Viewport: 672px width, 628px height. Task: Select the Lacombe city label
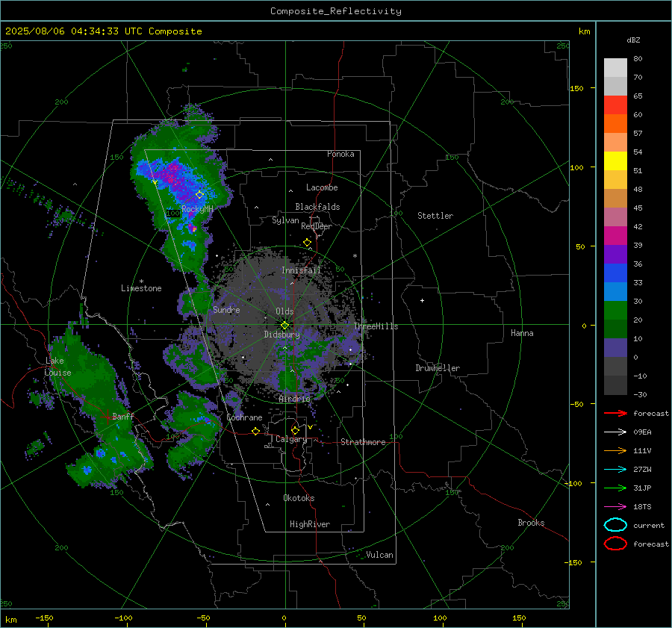322,187
